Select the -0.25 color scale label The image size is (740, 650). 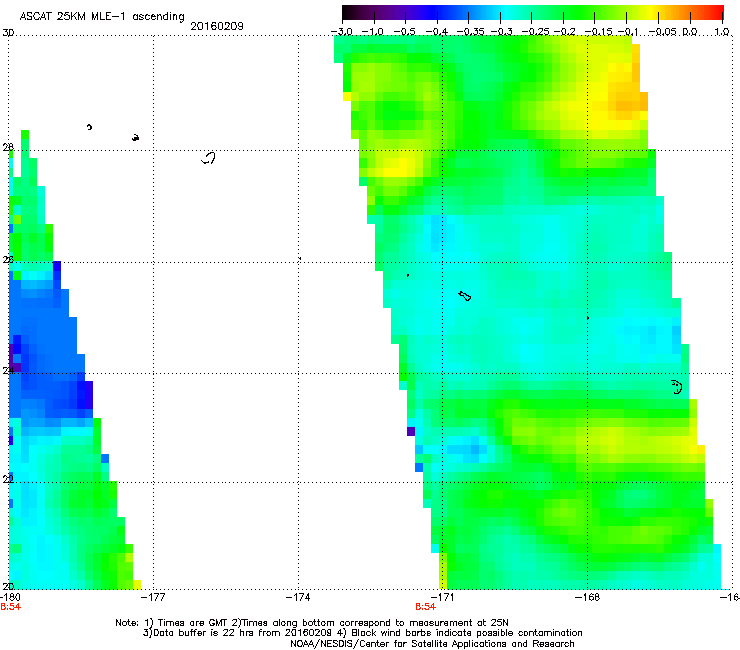tap(536, 32)
